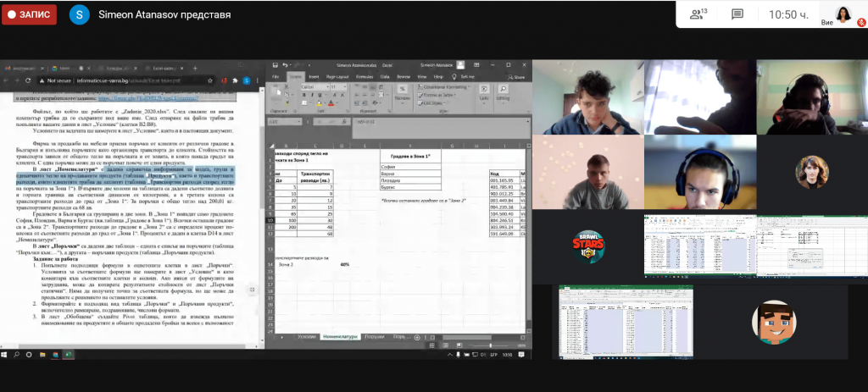Click the New sheet plus icon

coord(417,337)
